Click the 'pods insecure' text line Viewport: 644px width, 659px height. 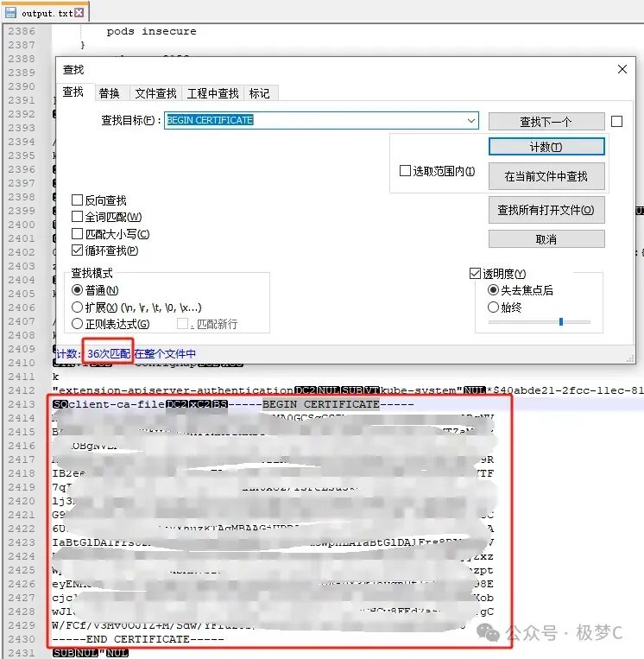151,31
